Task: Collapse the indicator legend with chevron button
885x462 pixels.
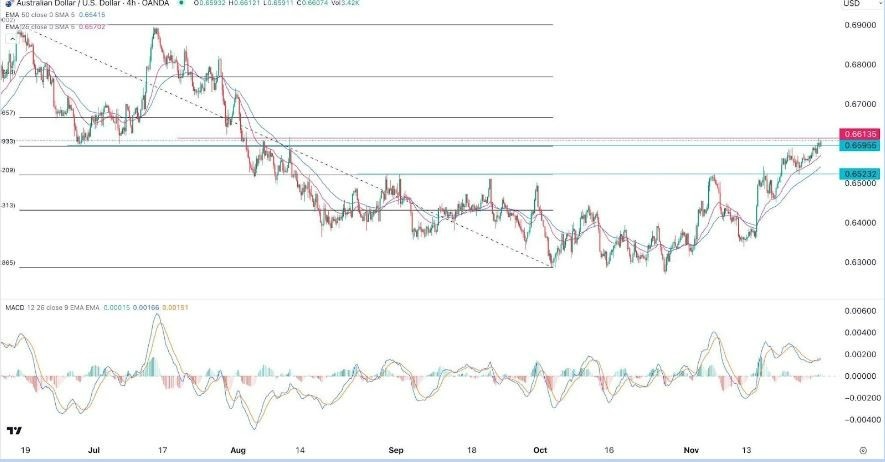Action: [11, 38]
